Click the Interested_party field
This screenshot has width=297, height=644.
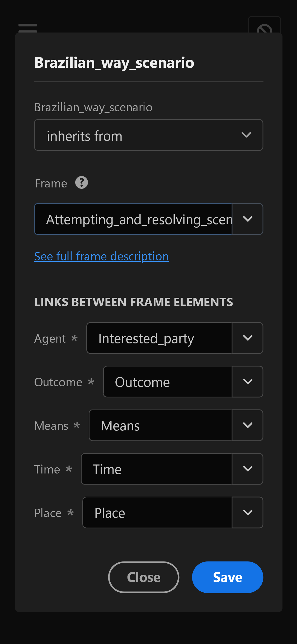[x=159, y=338]
